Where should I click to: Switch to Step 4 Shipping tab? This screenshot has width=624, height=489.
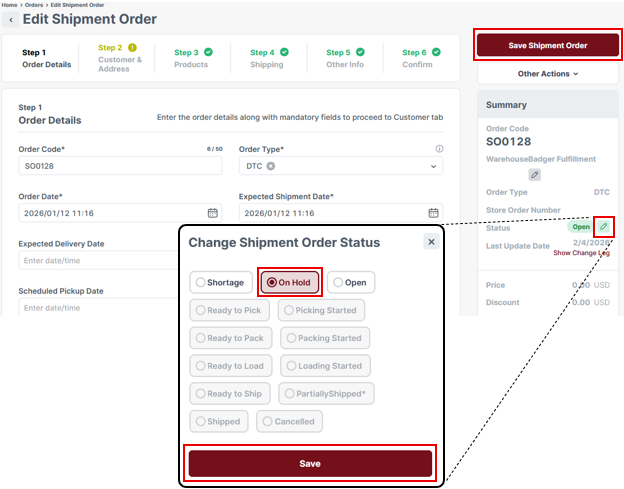click(x=268, y=58)
